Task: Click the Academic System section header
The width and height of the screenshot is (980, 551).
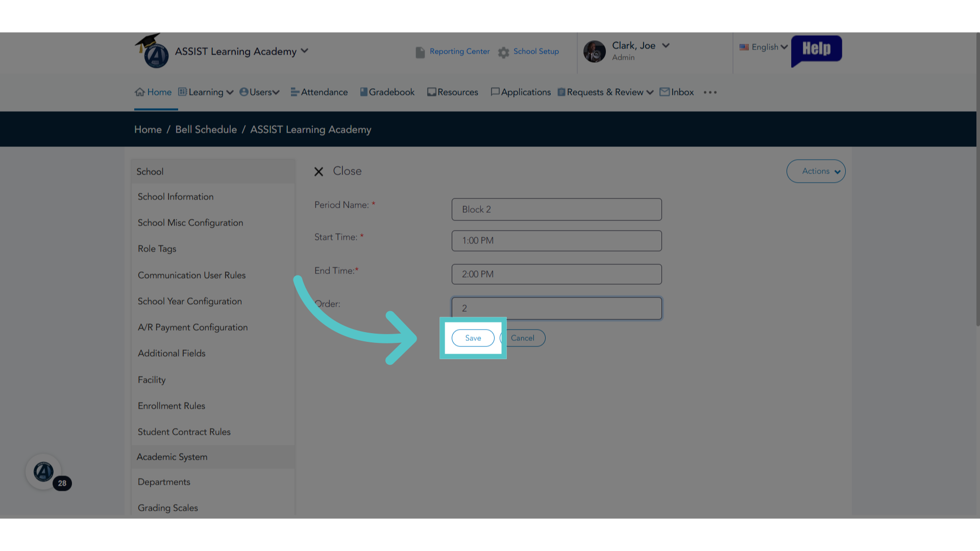Action: pos(213,457)
